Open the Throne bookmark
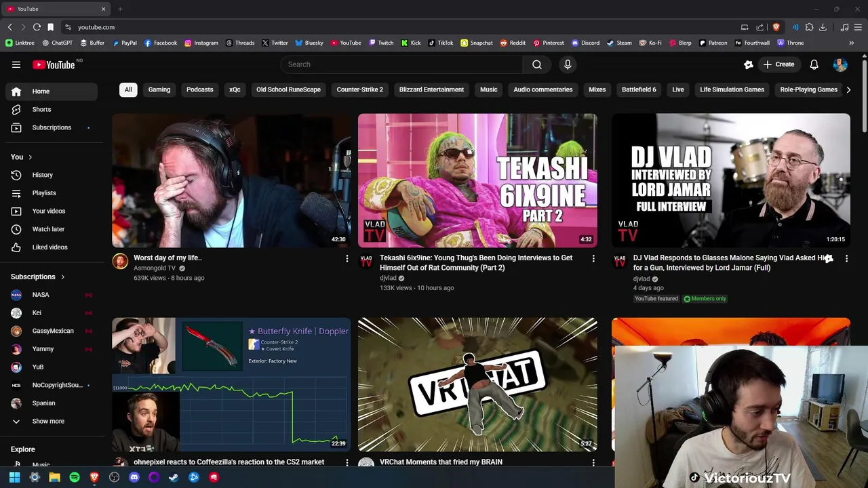Viewport: 868px width, 488px height. [x=791, y=43]
